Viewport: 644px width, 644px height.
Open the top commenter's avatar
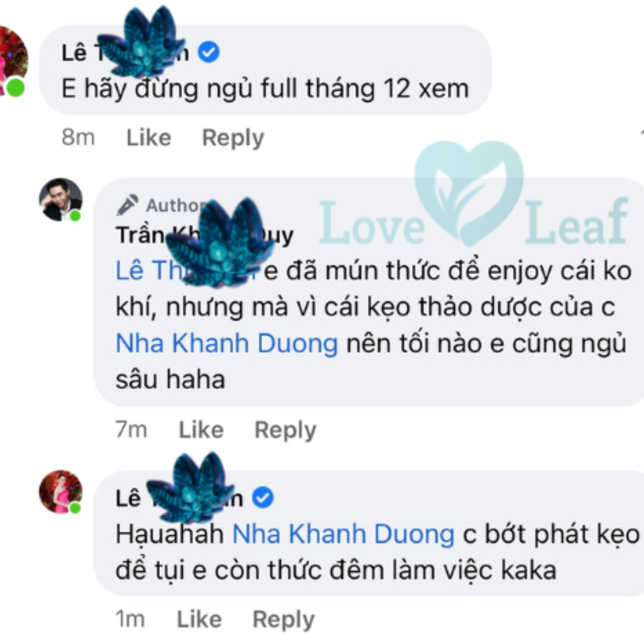12,61
